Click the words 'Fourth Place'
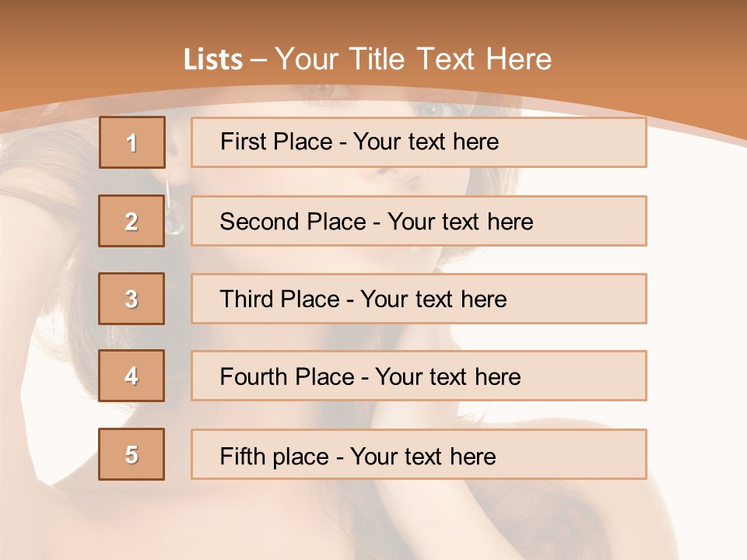Screen dimensions: 747x560 point(287,376)
